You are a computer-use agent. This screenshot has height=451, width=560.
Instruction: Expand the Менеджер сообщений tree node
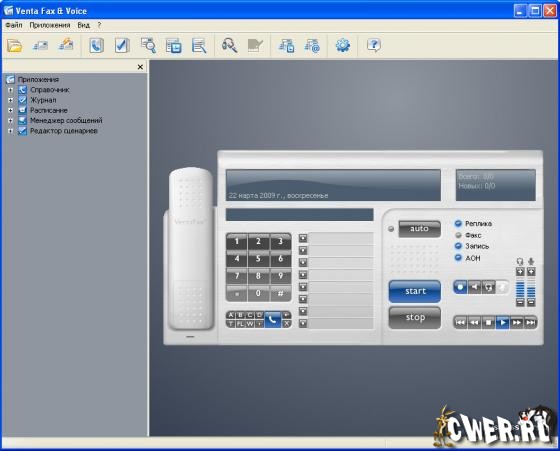pos(10,121)
